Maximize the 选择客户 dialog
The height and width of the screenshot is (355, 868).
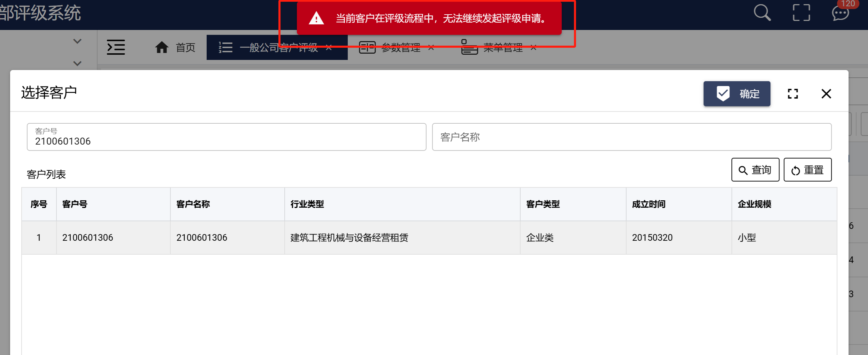tap(793, 94)
